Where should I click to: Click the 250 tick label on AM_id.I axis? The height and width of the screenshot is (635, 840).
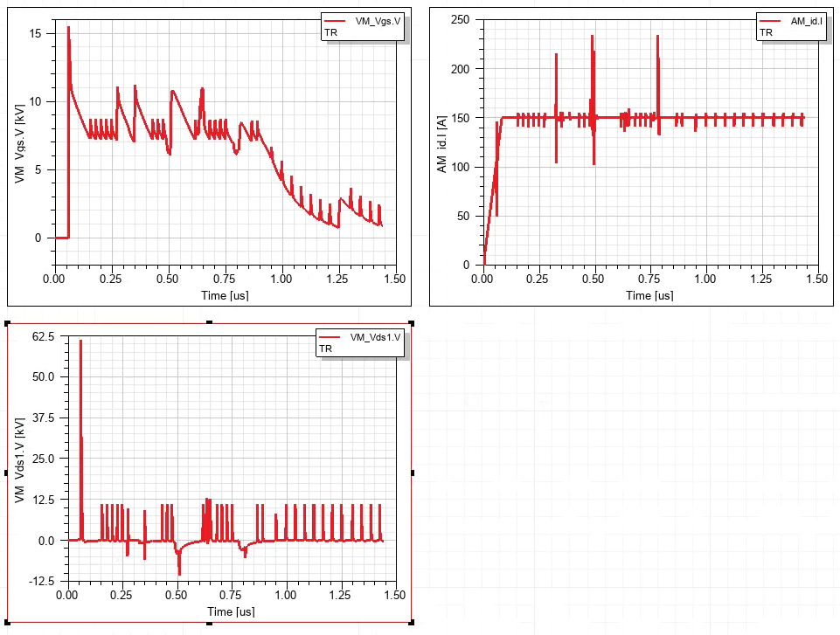point(460,20)
